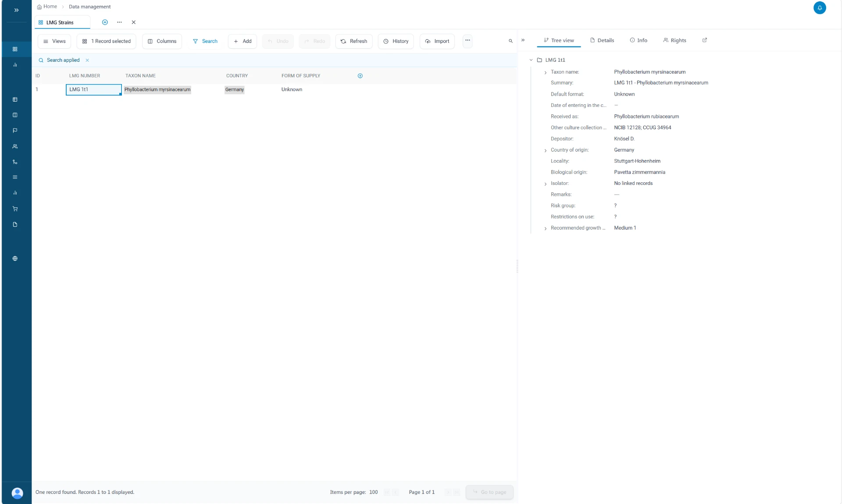Screen dimensions: 842x504
Task: Click the flag icon in sidebar
Action: [x=15, y=131]
